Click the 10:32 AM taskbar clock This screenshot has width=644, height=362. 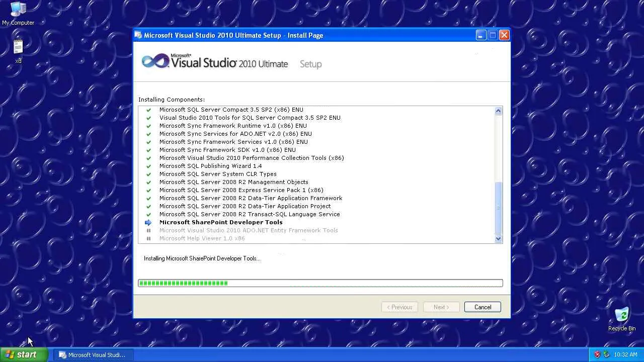[x=625, y=355]
